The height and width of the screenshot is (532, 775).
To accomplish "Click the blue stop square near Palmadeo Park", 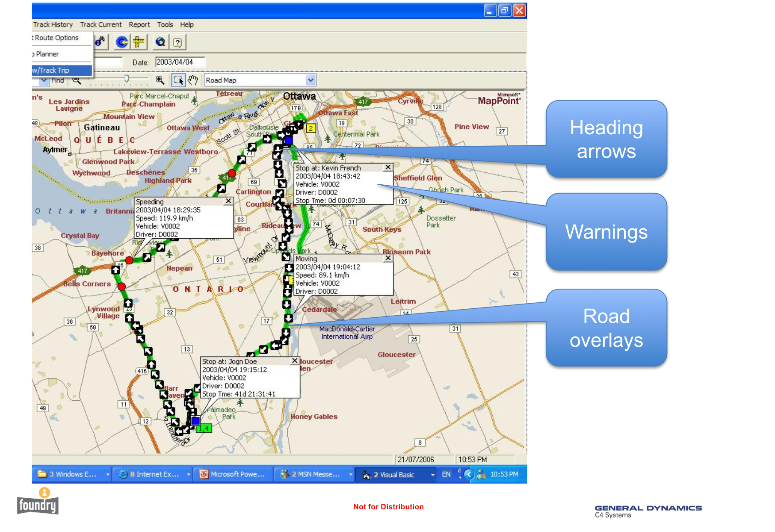I will pos(195,421).
